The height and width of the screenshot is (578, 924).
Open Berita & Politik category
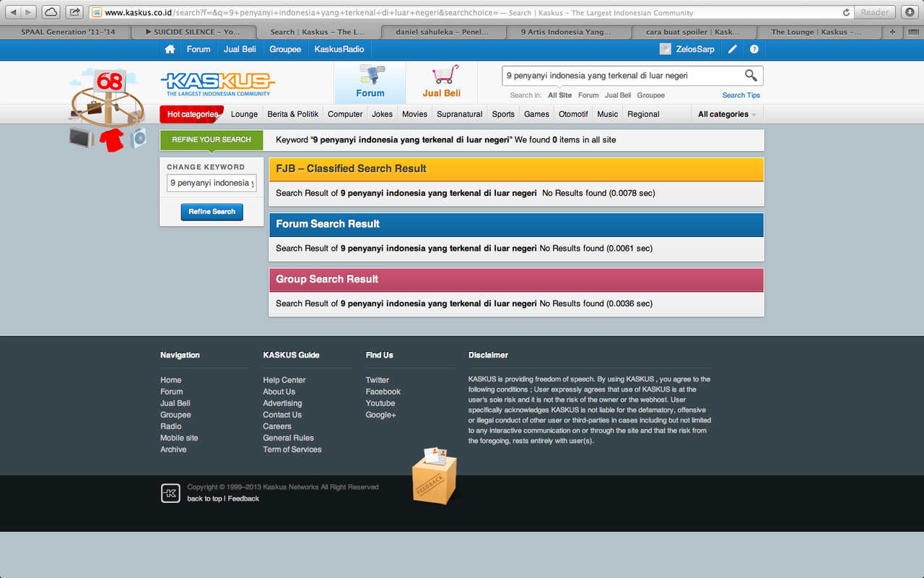(292, 114)
